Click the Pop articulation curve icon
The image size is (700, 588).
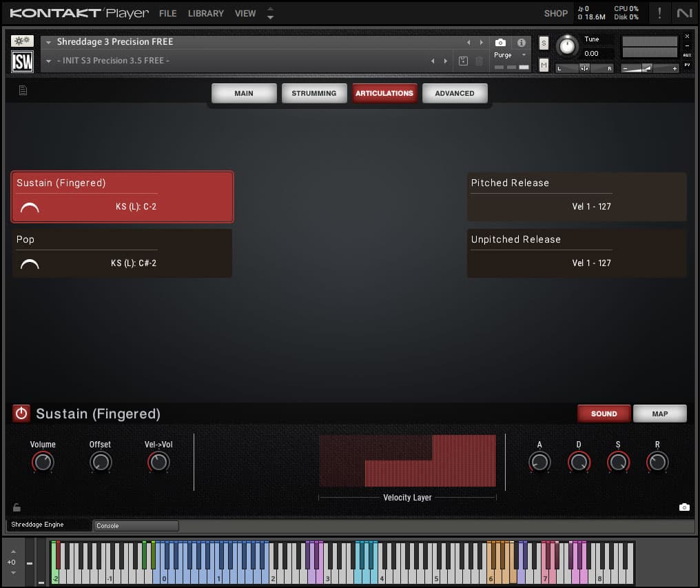pyautogui.click(x=30, y=263)
